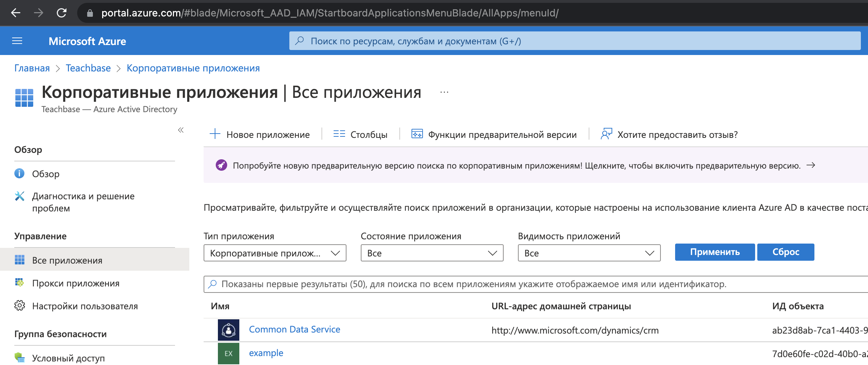Screen dimensions: 868x365
Task: Click the green EX app icon
Action: pyautogui.click(x=229, y=353)
